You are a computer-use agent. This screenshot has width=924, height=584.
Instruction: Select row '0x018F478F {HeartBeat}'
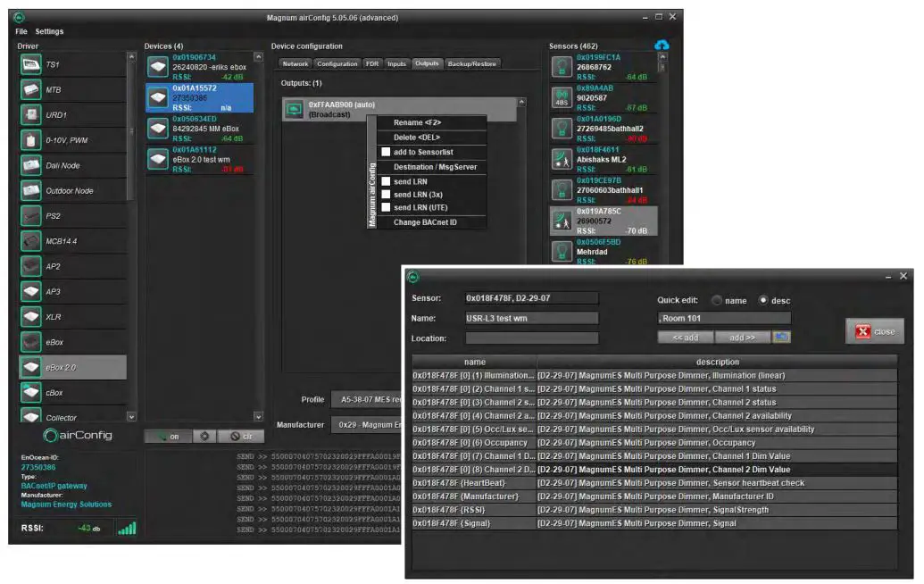pyautogui.click(x=654, y=483)
